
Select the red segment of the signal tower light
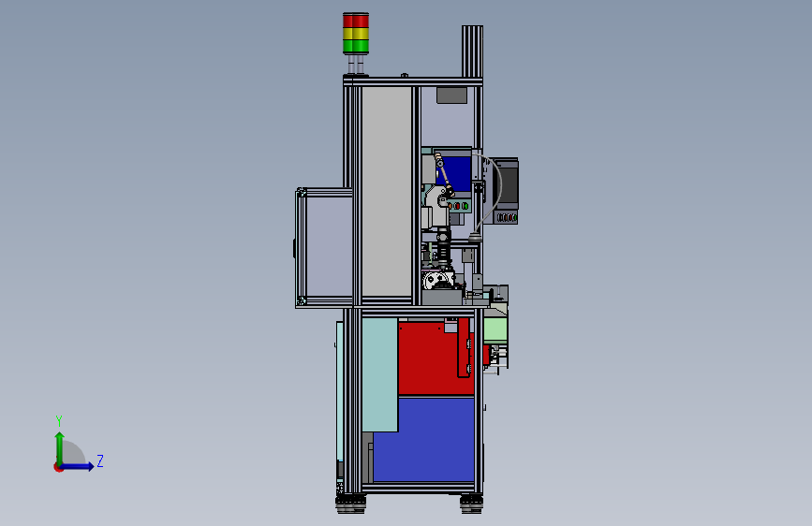pyautogui.click(x=356, y=21)
